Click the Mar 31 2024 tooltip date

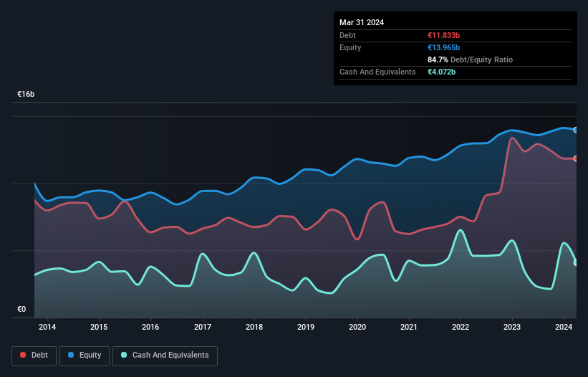coord(362,22)
